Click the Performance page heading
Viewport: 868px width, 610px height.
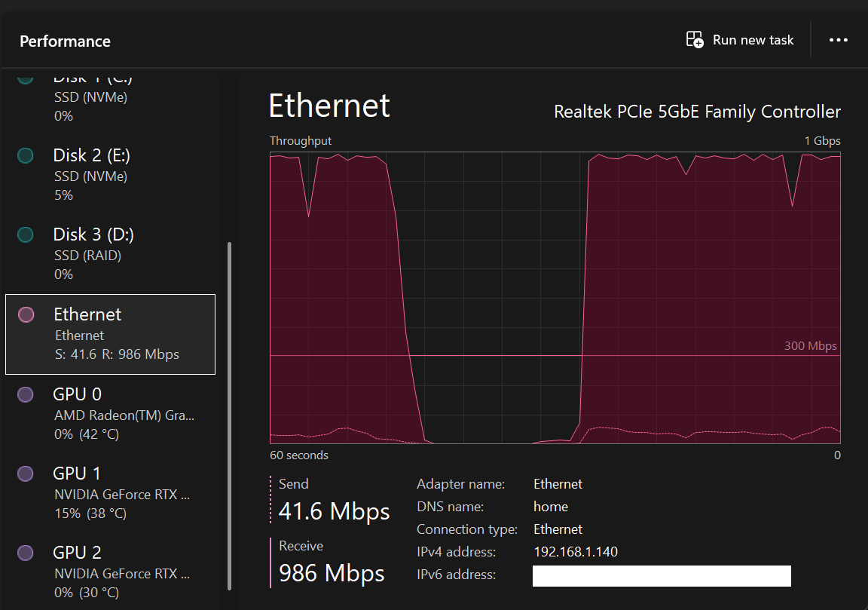(65, 41)
